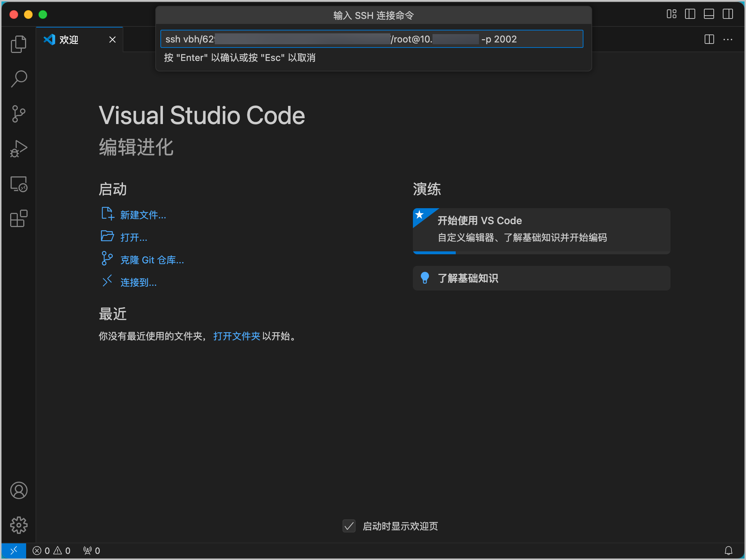Click the git branch icon beside 克隆 Git 仓库
The height and width of the screenshot is (560, 746).
[107, 259]
